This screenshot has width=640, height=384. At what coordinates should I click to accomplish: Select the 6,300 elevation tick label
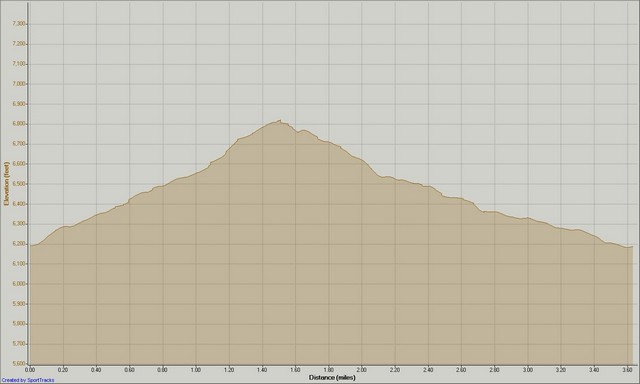[x=19, y=224]
